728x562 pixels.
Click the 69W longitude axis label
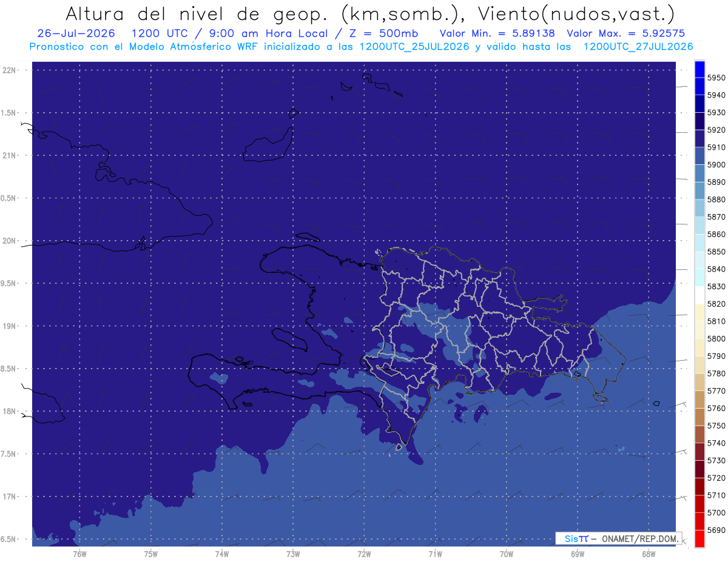[x=577, y=553]
